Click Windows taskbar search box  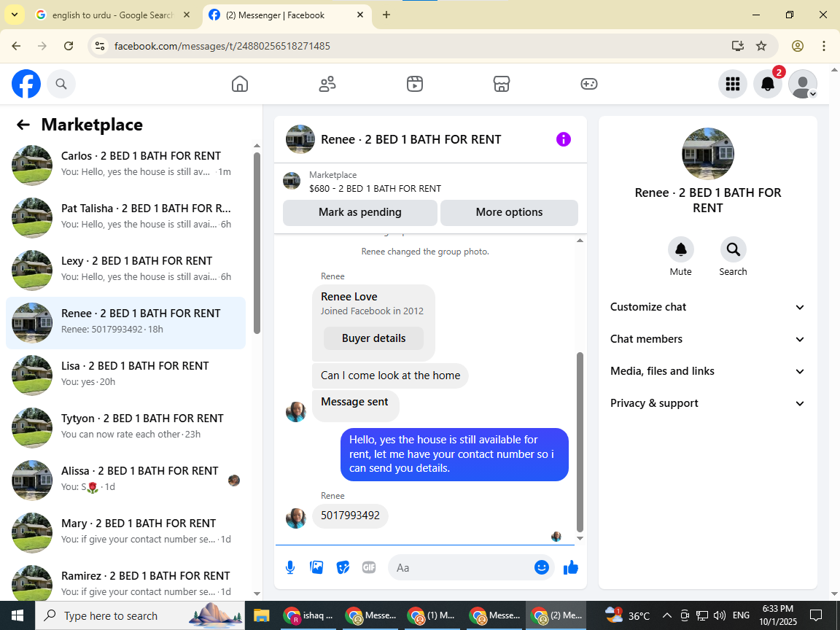140,615
